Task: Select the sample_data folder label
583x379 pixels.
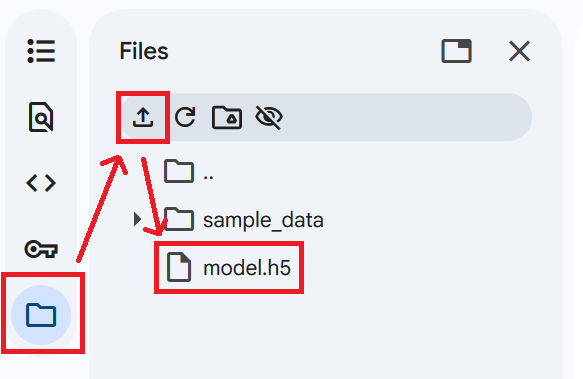Action: [263, 220]
